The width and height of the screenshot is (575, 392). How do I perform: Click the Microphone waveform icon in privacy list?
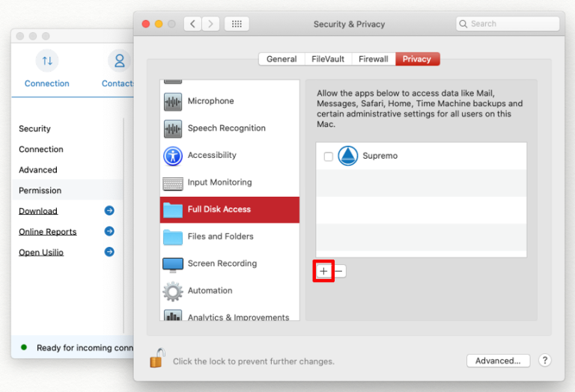(x=173, y=102)
